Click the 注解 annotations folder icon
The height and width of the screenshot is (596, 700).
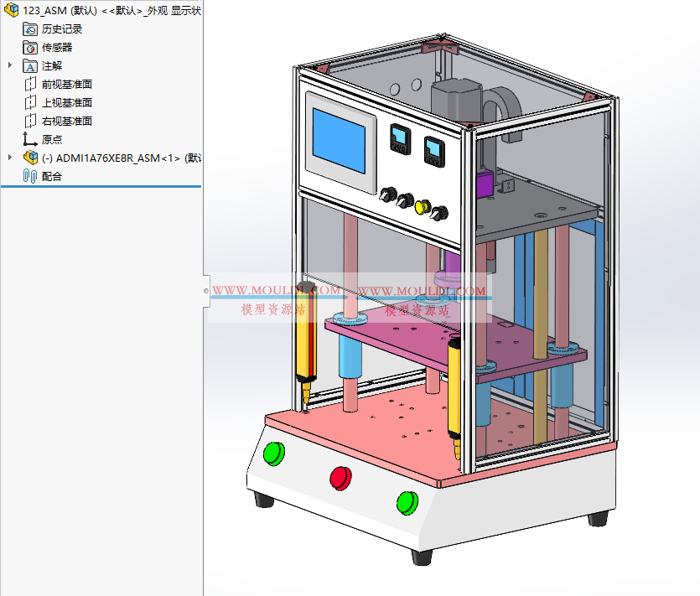tap(30, 65)
